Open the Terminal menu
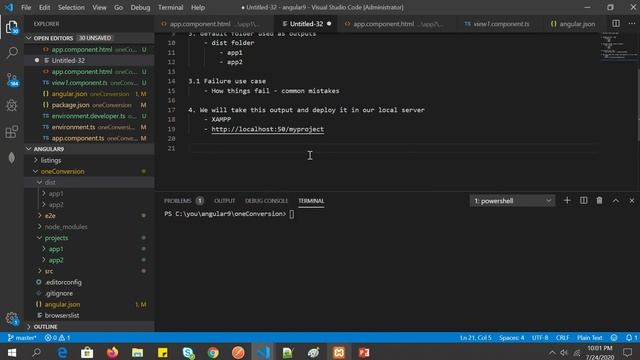The image size is (640, 360). (x=170, y=7)
